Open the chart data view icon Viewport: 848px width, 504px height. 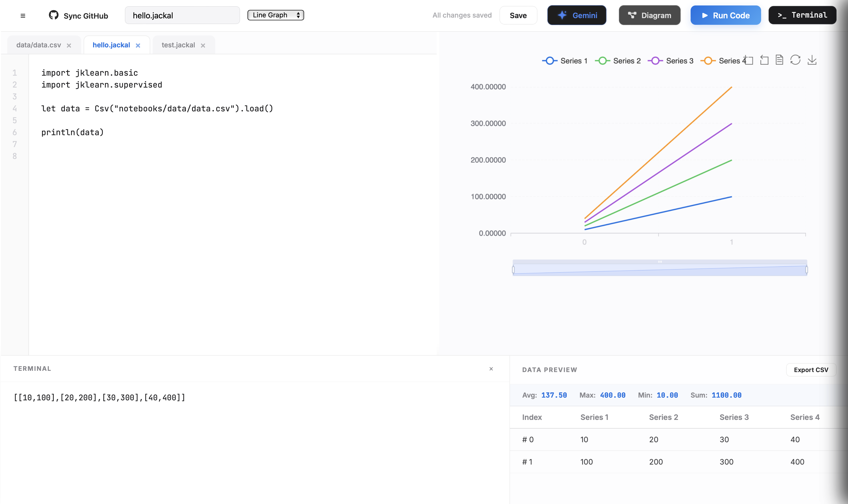pyautogui.click(x=779, y=60)
